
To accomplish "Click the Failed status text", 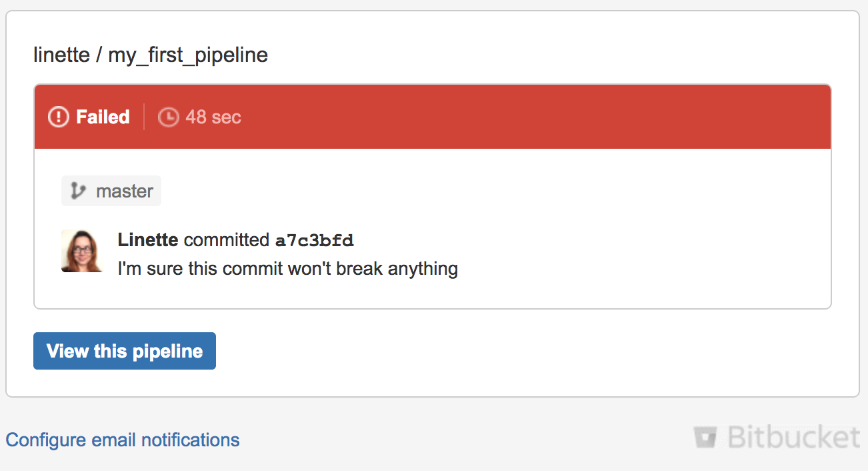I will point(103,117).
